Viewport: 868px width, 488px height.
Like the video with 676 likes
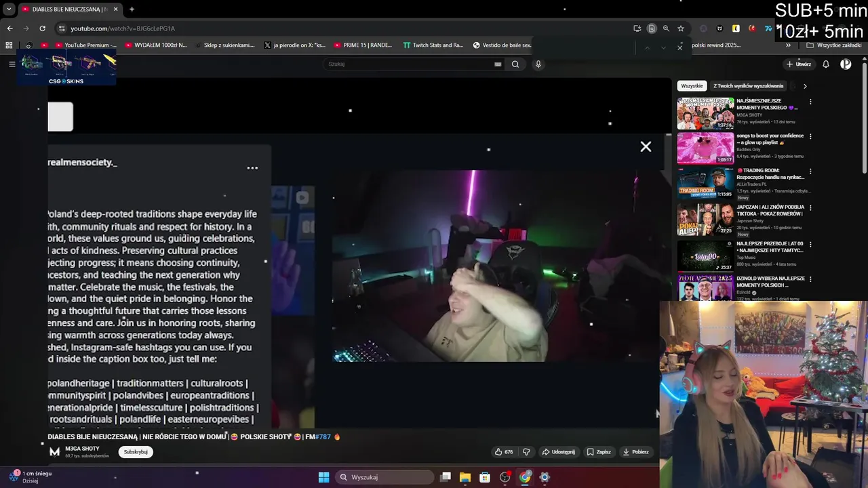coord(503,452)
